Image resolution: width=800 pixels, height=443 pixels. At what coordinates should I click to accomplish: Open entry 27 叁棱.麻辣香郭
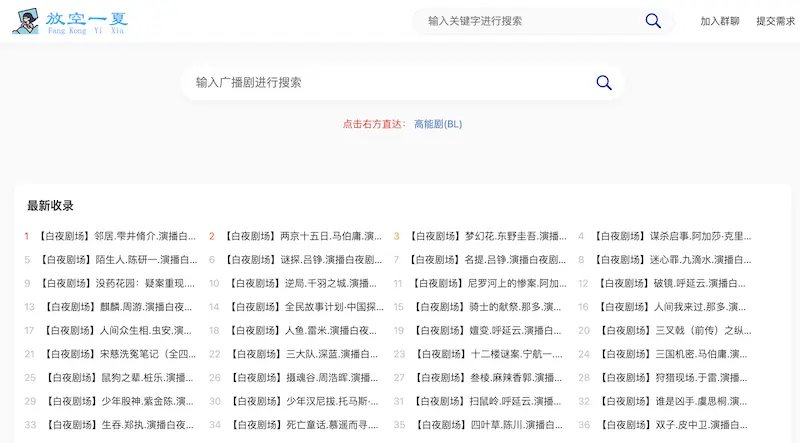[x=488, y=377]
